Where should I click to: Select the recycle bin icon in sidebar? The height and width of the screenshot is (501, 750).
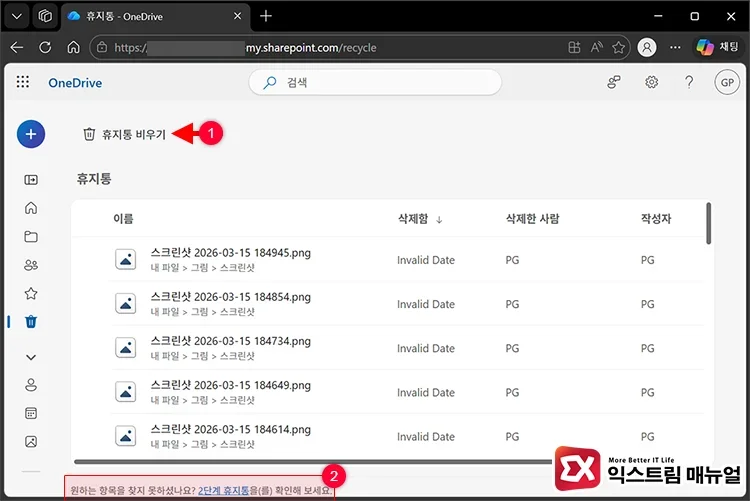pos(31,322)
